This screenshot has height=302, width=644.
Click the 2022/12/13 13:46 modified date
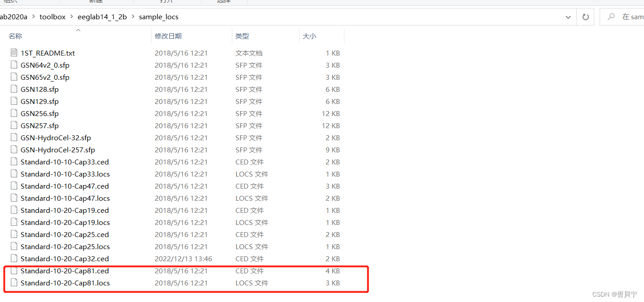pyautogui.click(x=183, y=259)
